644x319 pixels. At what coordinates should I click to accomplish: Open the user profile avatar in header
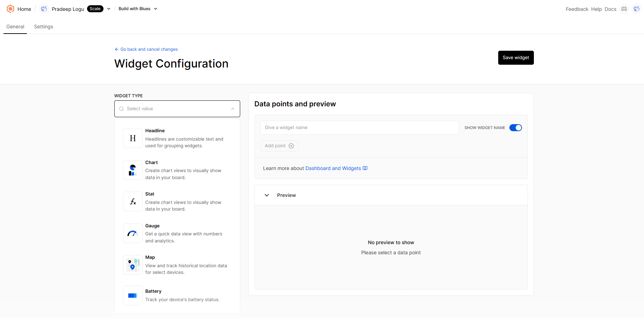coord(637,9)
